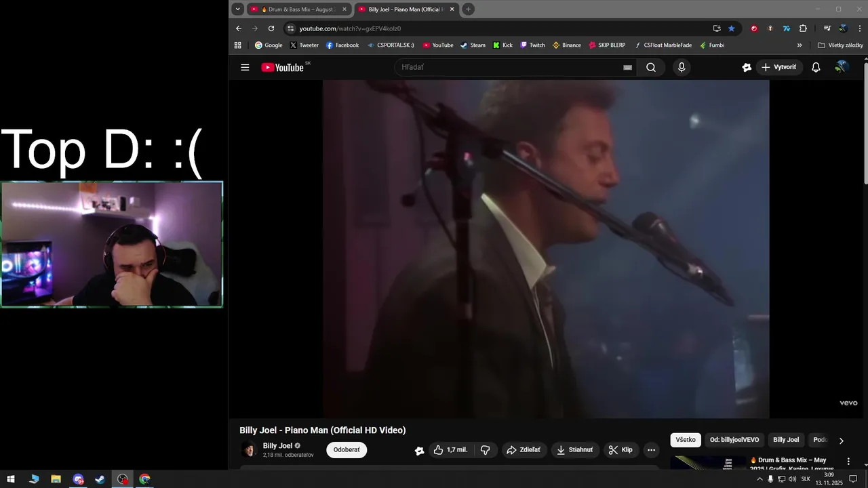Viewport: 868px width, 488px height.
Task: Click the install app icon in address bar
Action: (x=717, y=28)
